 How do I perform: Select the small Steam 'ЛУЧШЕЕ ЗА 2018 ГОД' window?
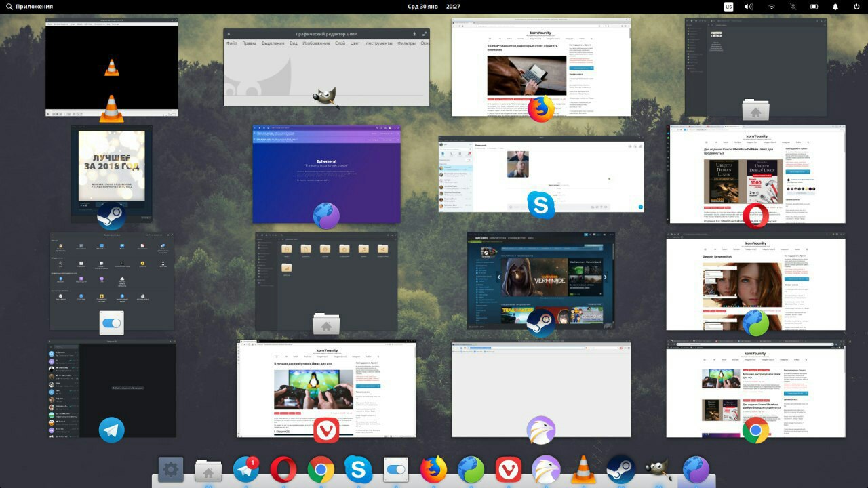112,174
